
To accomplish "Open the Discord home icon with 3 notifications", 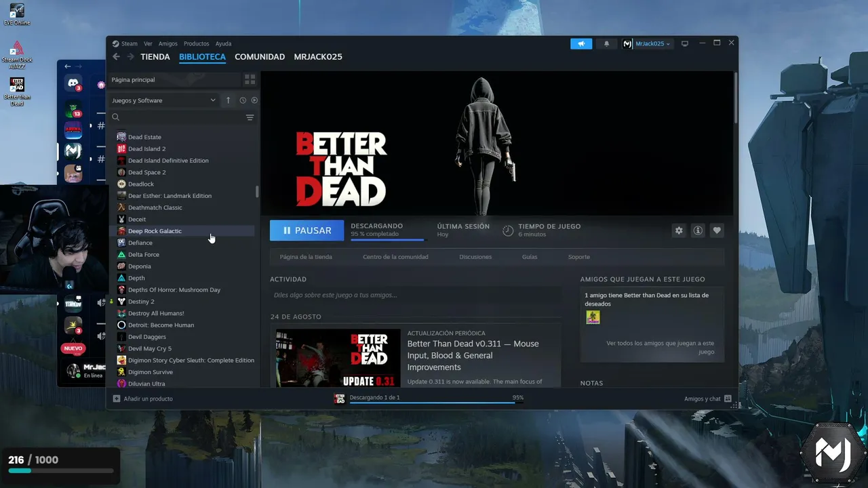I will pyautogui.click(x=73, y=83).
